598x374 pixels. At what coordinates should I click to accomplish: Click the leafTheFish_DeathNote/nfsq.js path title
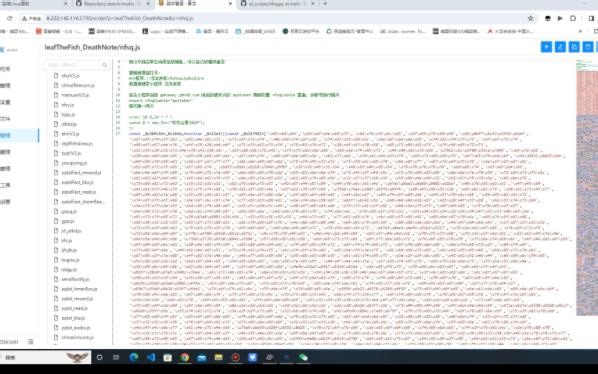(92, 47)
